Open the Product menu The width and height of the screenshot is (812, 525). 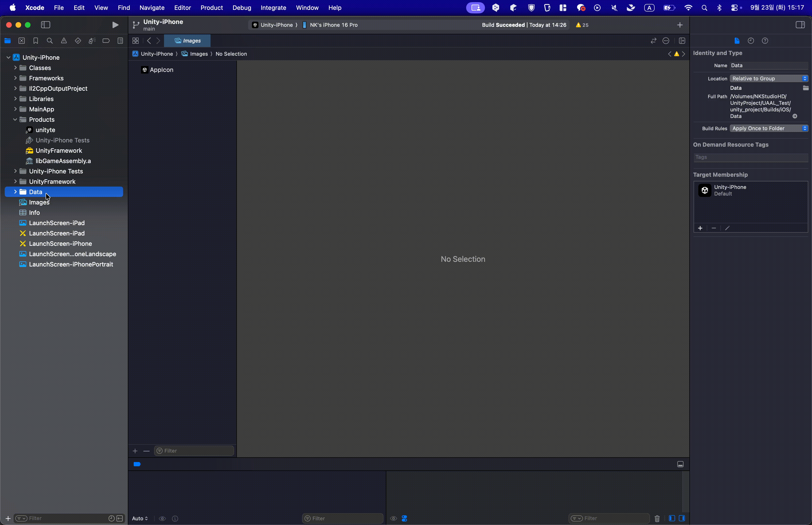[211, 8]
